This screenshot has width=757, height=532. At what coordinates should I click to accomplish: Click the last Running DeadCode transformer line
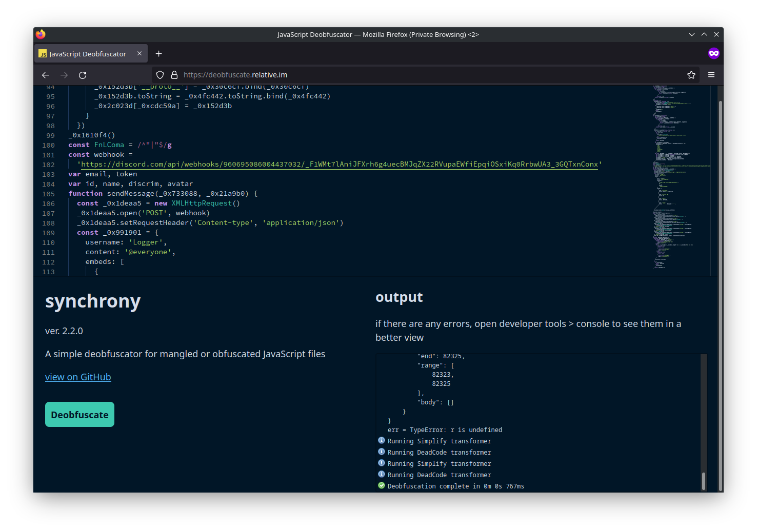pos(440,475)
